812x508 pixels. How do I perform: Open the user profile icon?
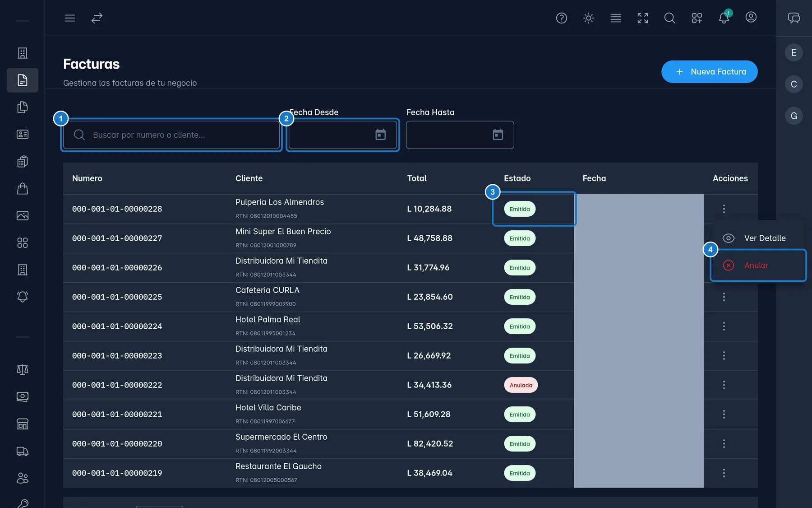[751, 17]
